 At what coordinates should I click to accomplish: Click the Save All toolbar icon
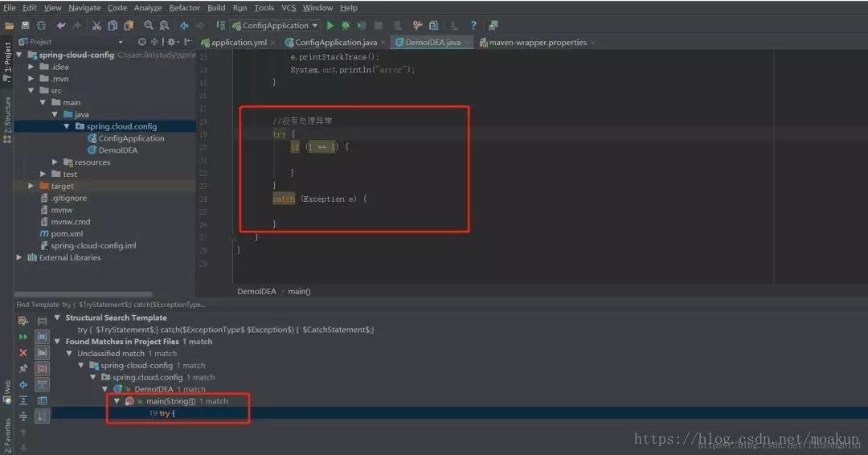(x=25, y=26)
